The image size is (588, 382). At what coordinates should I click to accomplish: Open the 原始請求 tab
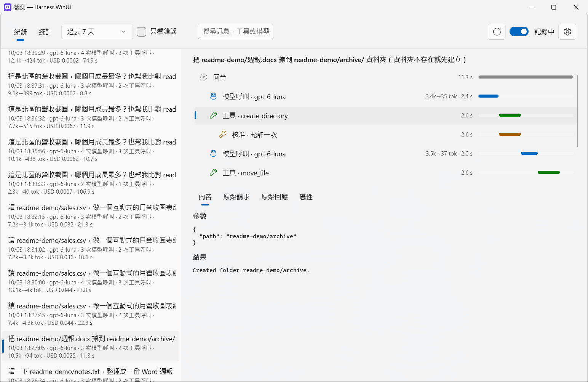(x=236, y=197)
